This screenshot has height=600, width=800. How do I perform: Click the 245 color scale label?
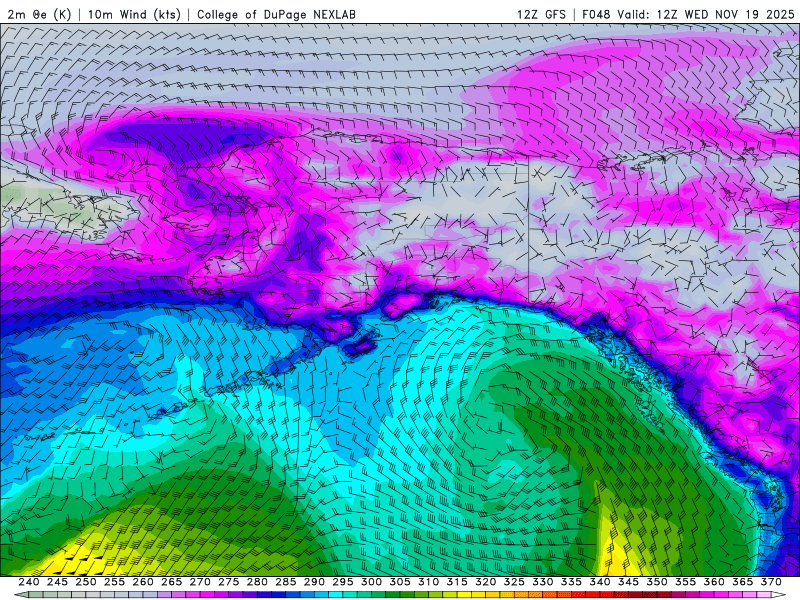[57, 582]
